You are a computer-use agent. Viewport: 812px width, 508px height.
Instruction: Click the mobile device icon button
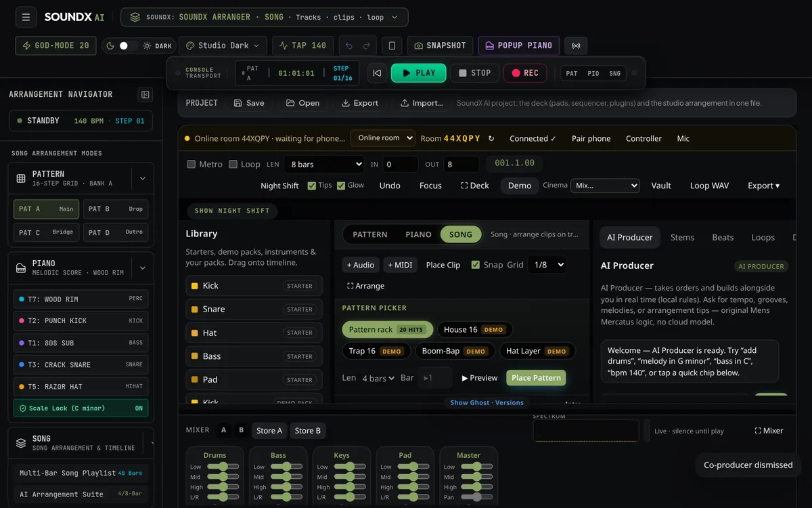point(392,45)
